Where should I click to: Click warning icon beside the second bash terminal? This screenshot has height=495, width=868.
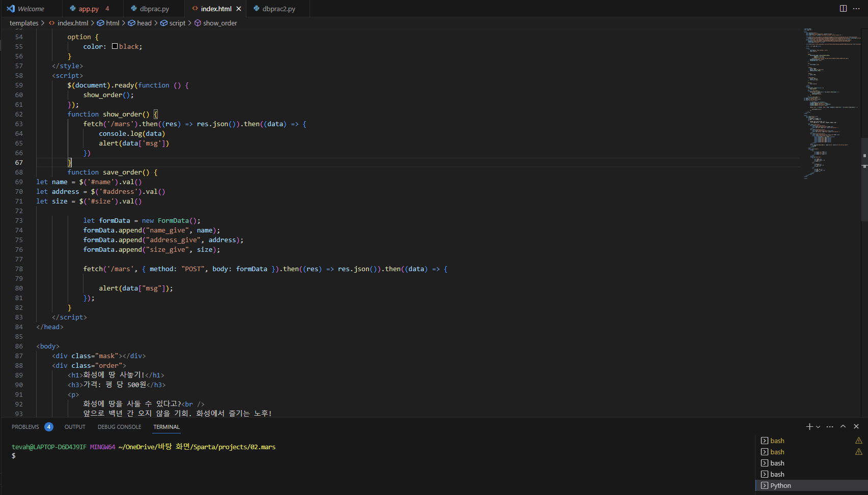coord(859,452)
